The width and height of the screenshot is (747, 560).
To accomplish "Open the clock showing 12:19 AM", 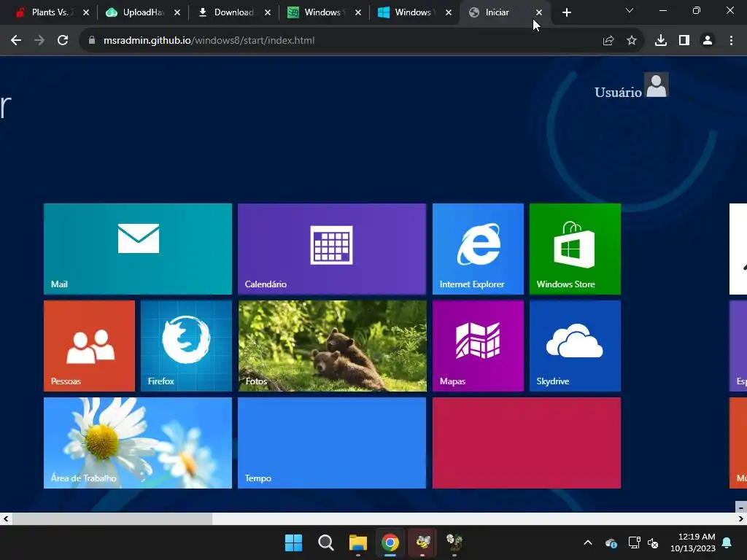I will pyautogui.click(x=693, y=542).
